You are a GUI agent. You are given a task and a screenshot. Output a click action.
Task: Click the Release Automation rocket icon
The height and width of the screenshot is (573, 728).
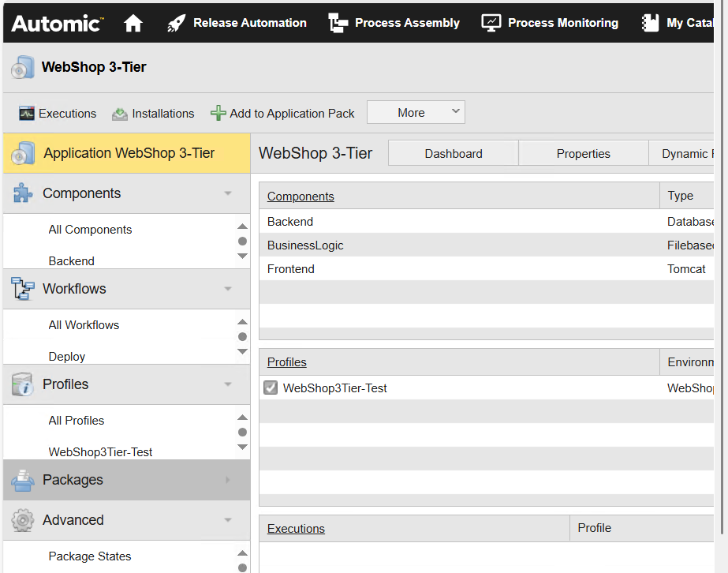coord(176,23)
